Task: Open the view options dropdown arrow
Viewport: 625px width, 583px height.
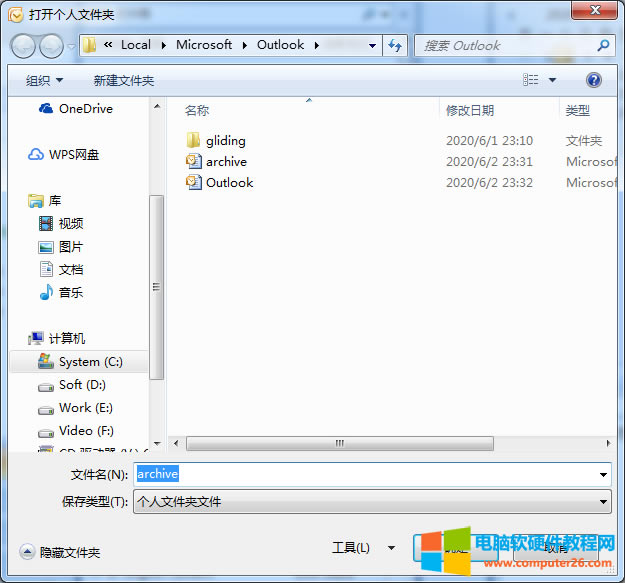Action: click(552, 80)
